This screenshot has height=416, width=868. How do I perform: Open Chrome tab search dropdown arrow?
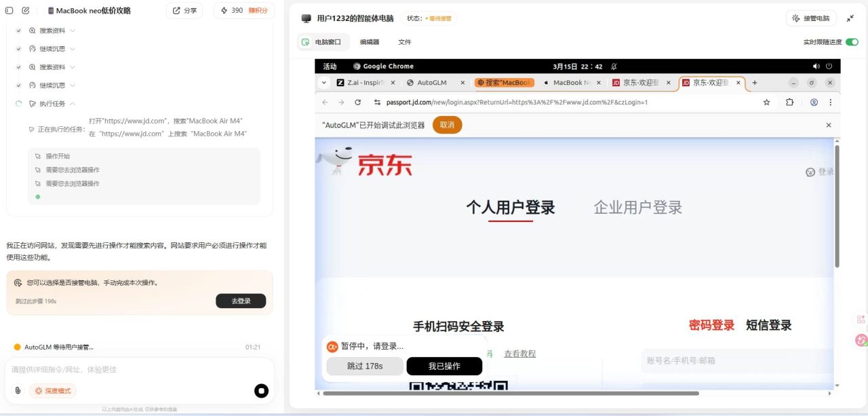coord(325,83)
